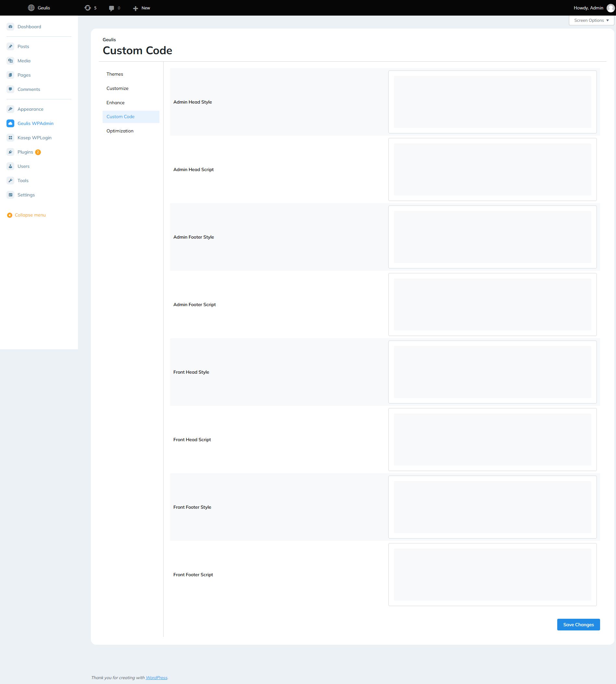Click the updates refresh icon in admin bar
616x684 pixels.
[x=88, y=8]
